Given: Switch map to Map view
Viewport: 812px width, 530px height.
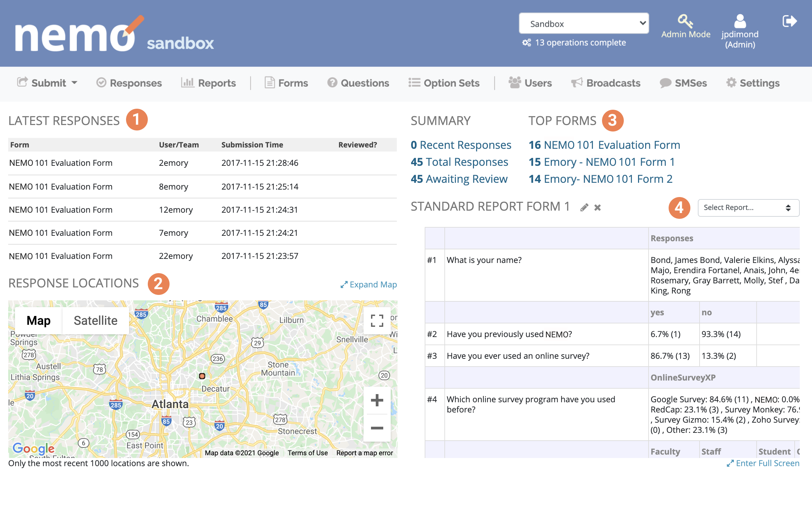Looking at the screenshot, I should (38, 320).
